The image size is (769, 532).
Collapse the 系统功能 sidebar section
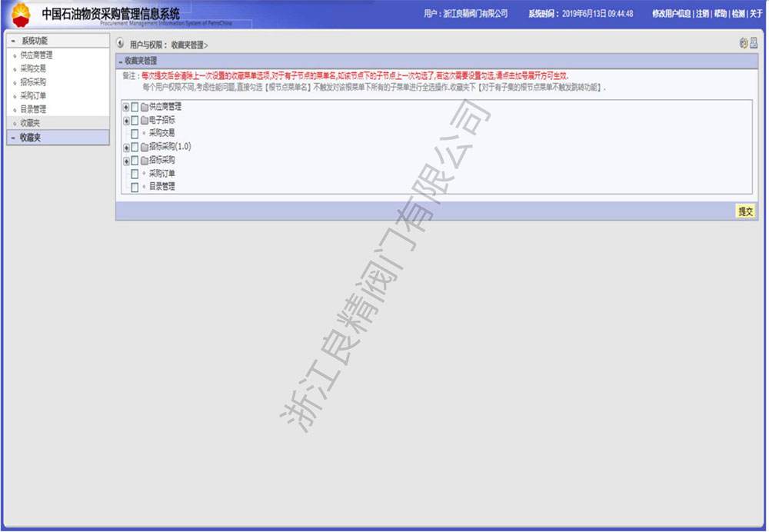coord(13,40)
